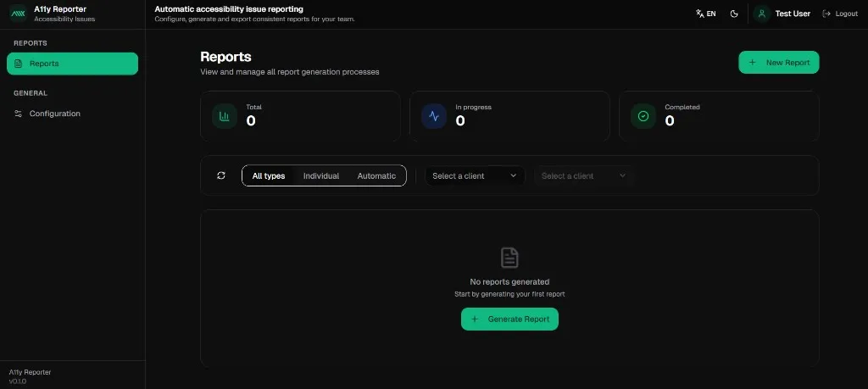Log out using the Logout link
The height and width of the screenshot is (389, 868).
click(x=840, y=14)
